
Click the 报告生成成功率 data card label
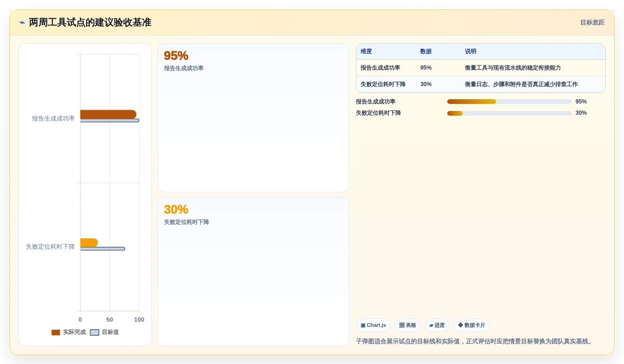tap(184, 68)
